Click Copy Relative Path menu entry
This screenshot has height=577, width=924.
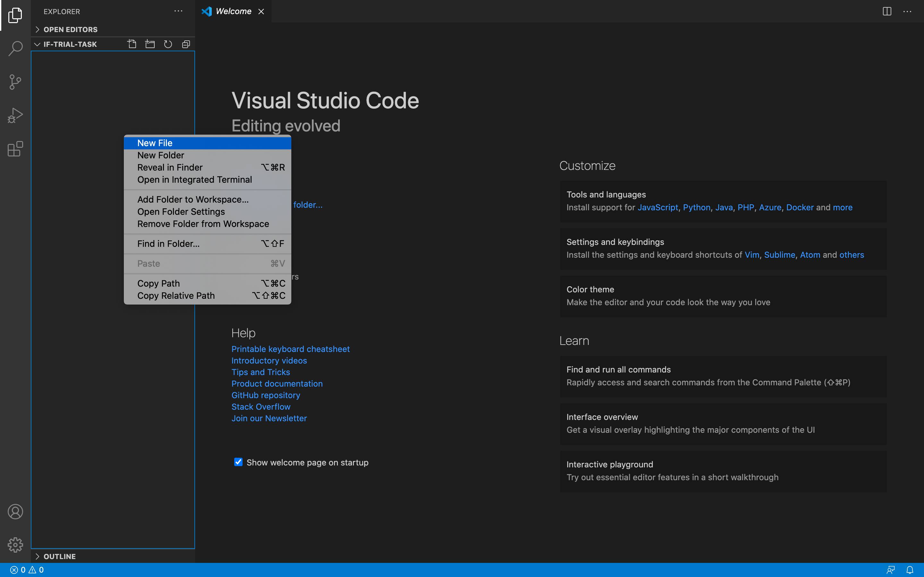click(175, 296)
